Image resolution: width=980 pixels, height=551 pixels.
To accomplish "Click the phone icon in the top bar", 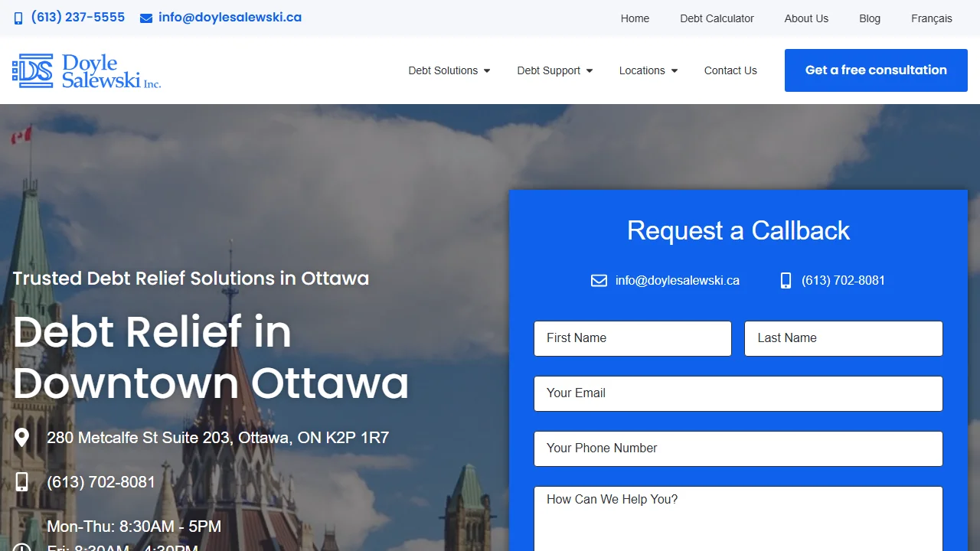I will click(18, 18).
